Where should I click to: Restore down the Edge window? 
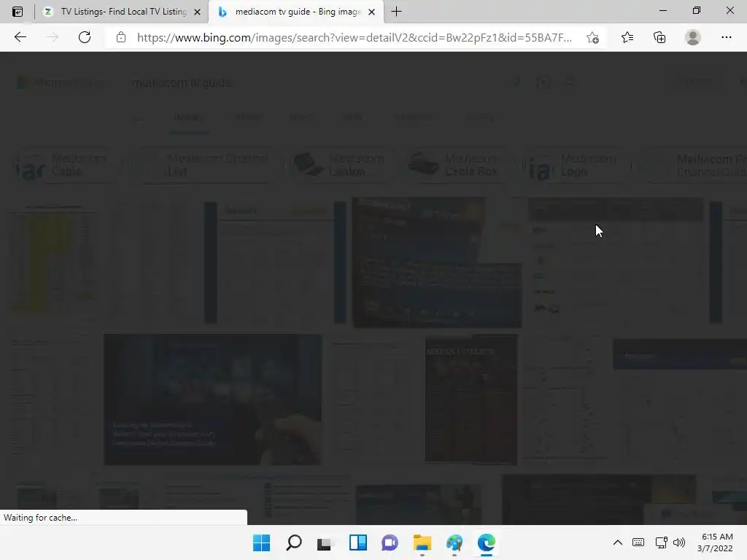click(x=697, y=10)
